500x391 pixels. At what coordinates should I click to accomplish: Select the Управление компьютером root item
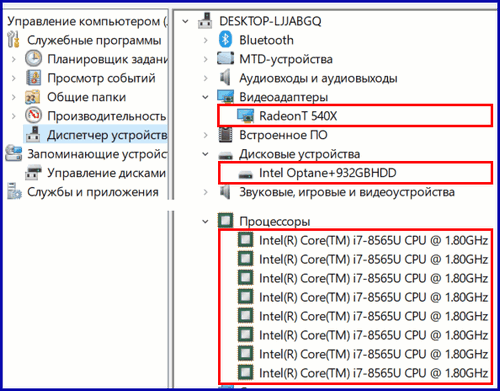(87, 21)
